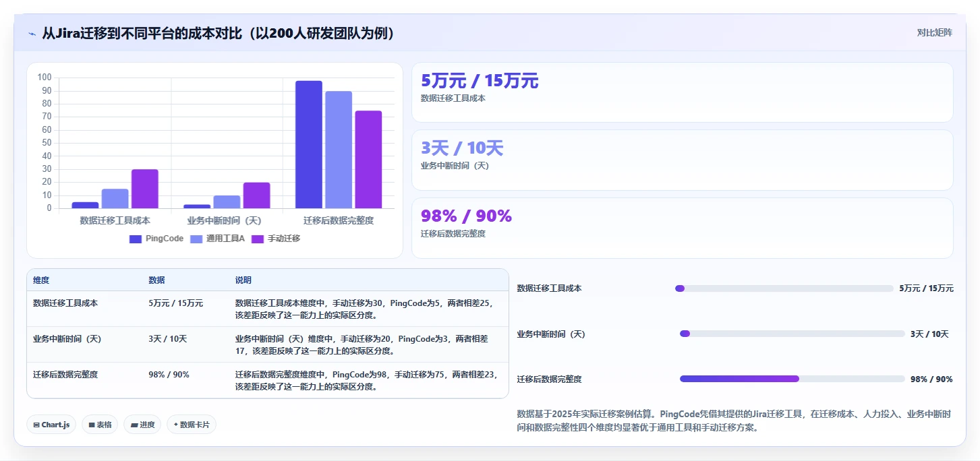Click the PingCode bar for 数据迁移工具成本

(86, 205)
